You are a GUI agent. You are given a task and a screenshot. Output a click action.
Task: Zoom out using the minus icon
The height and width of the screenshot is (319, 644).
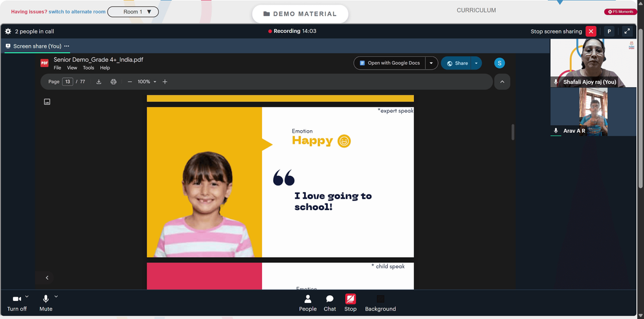tap(130, 81)
